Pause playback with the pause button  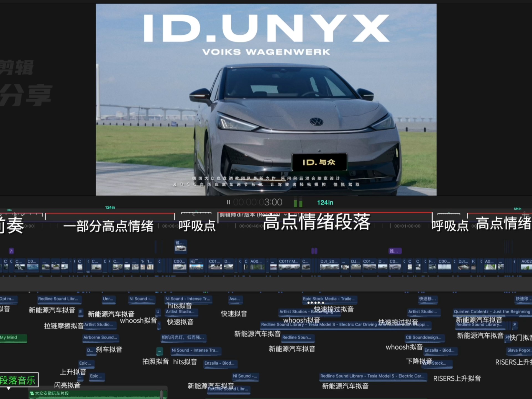click(x=228, y=202)
